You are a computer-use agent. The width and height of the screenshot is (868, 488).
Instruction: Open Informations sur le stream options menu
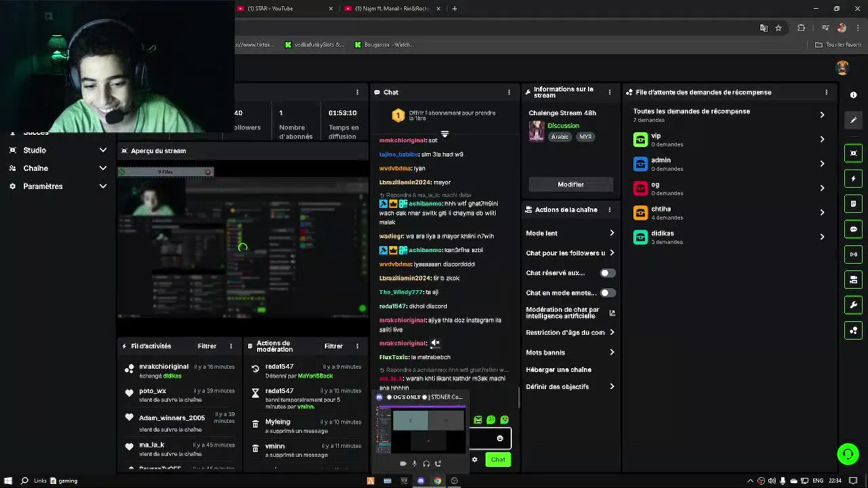click(x=609, y=92)
